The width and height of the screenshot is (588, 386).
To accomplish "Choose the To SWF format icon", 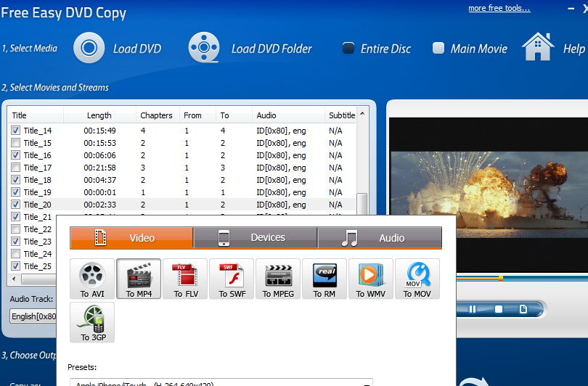I will pos(232,279).
